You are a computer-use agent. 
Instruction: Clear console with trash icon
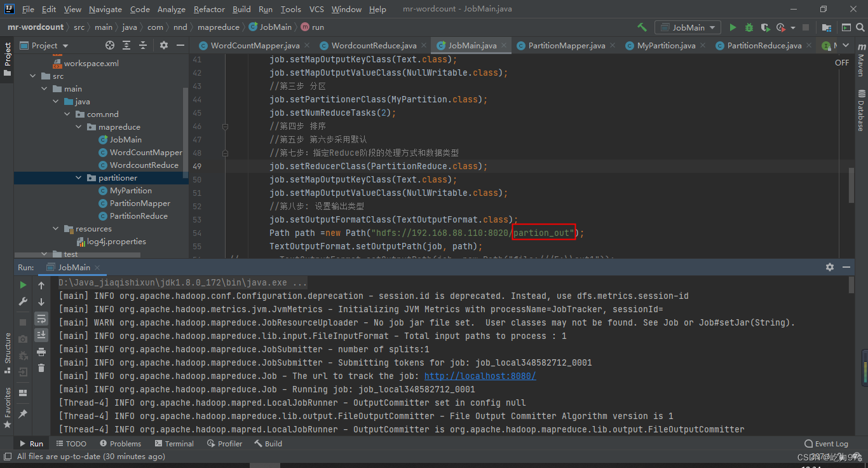(x=41, y=368)
